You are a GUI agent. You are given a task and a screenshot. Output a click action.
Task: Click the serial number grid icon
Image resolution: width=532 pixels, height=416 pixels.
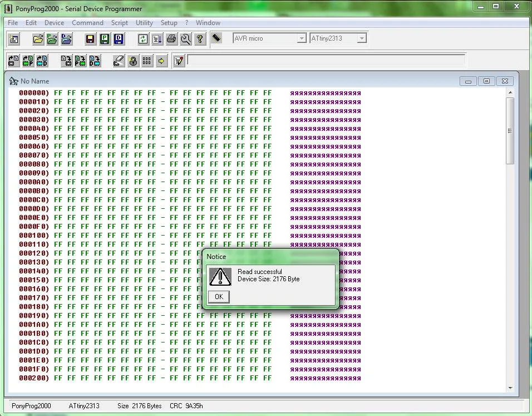coord(147,61)
